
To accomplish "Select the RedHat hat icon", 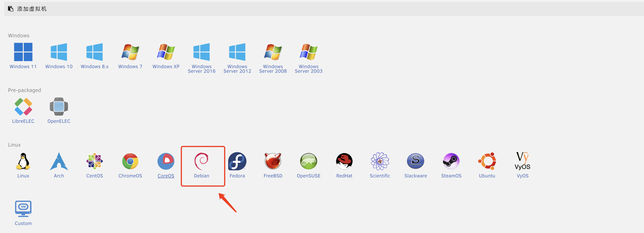I will (344, 161).
